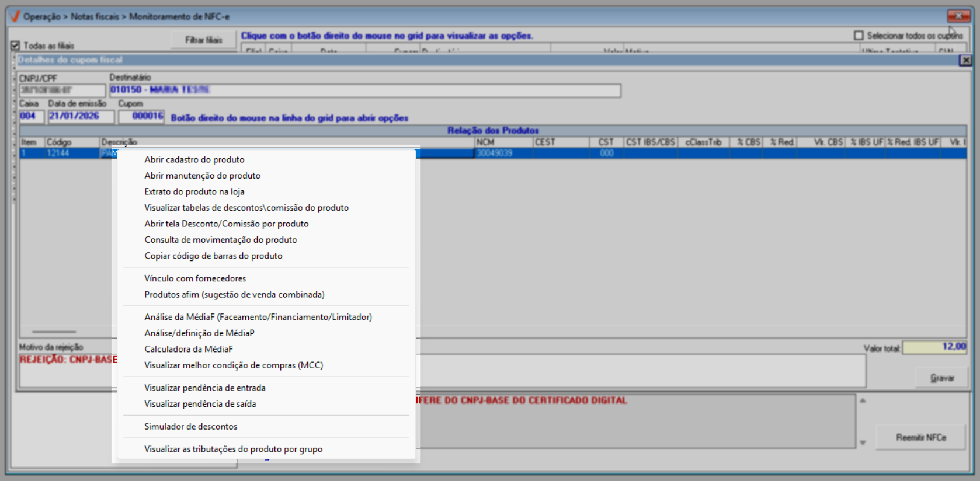Image resolution: width=980 pixels, height=481 pixels.
Task: Enable 'Selecionar todos os cupons' checkbox
Action: click(x=859, y=36)
